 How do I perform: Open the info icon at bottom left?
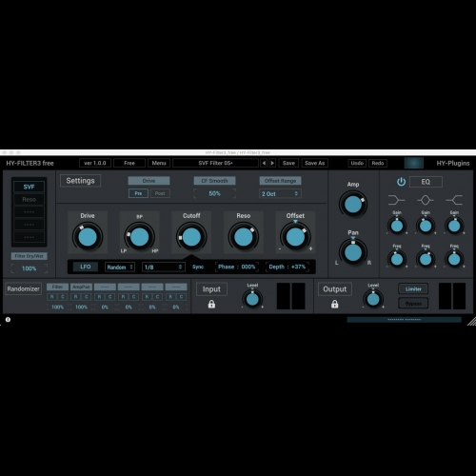pyautogui.click(x=8, y=320)
